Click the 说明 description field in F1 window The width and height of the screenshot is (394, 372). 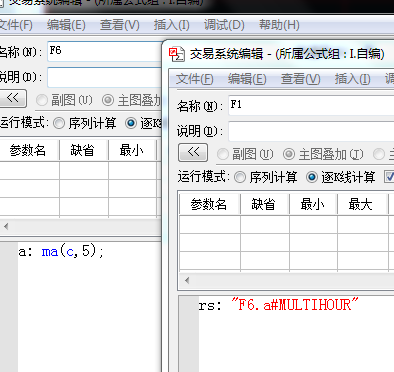click(x=311, y=131)
